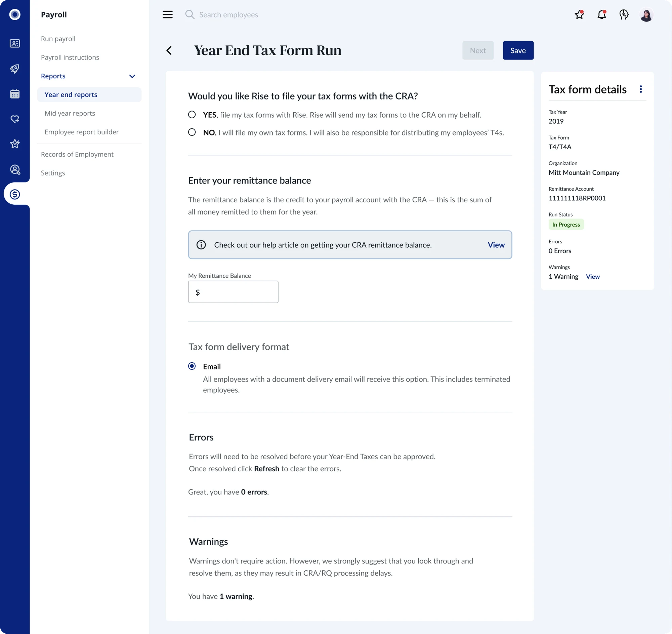Click the rocket icon in left sidebar
The height and width of the screenshot is (634, 672).
point(15,69)
